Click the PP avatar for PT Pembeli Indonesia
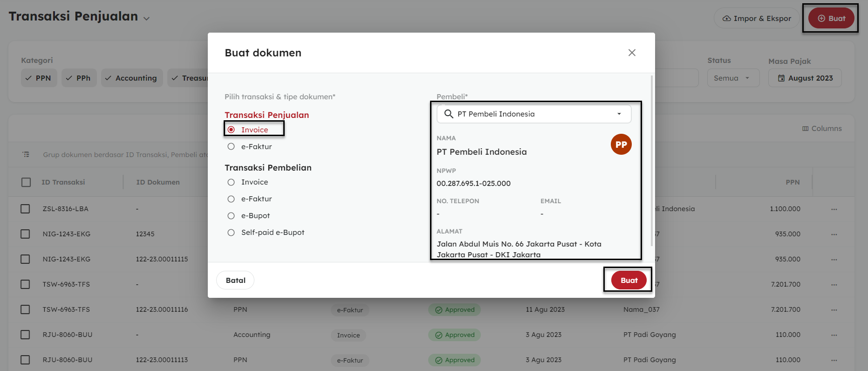868x371 pixels. pyautogui.click(x=621, y=144)
